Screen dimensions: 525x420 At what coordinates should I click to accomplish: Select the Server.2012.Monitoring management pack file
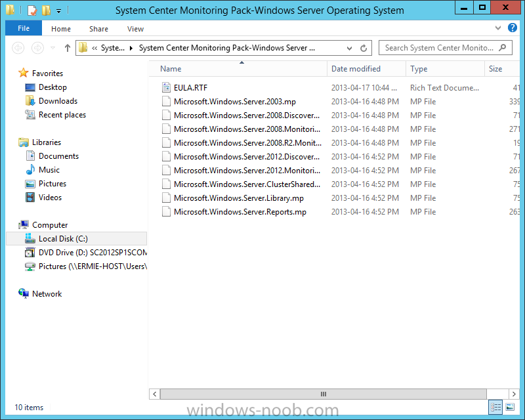coord(247,170)
